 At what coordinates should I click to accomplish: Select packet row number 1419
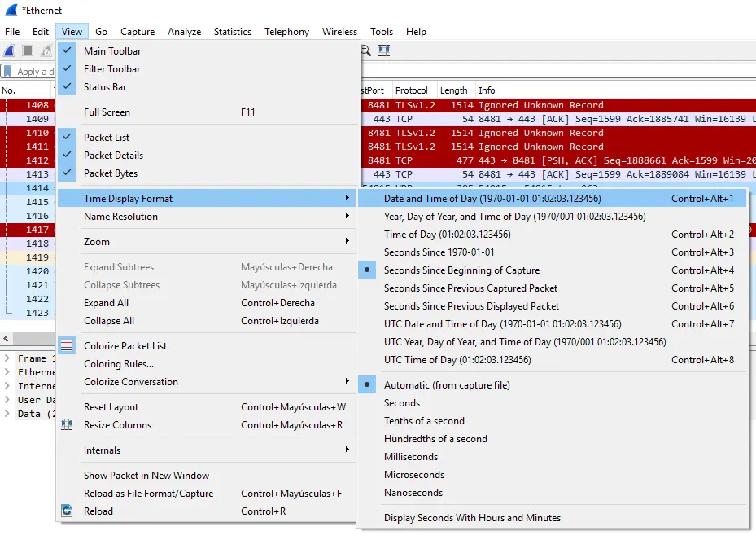tap(28, 257)
